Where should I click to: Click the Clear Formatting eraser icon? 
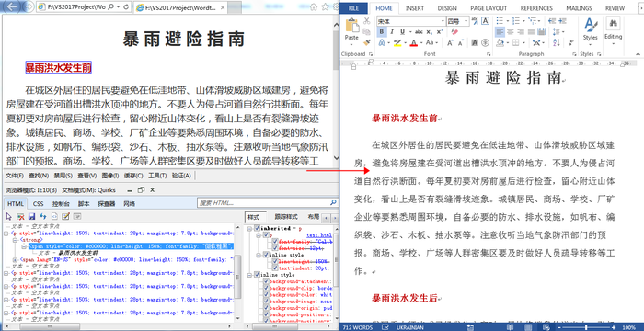coord(454,31)
